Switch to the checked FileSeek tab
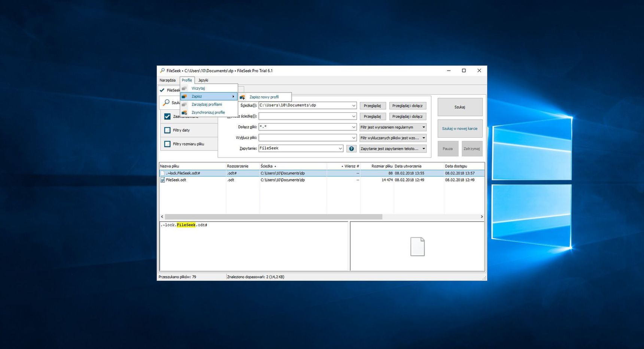Screen dimensions: 644x349 170,90
